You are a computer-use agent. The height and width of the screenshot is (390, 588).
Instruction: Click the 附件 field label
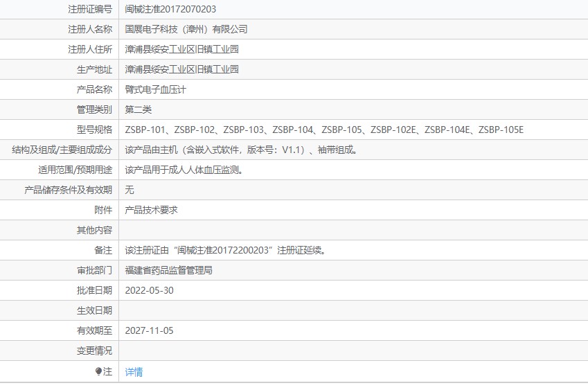point(103,210)
